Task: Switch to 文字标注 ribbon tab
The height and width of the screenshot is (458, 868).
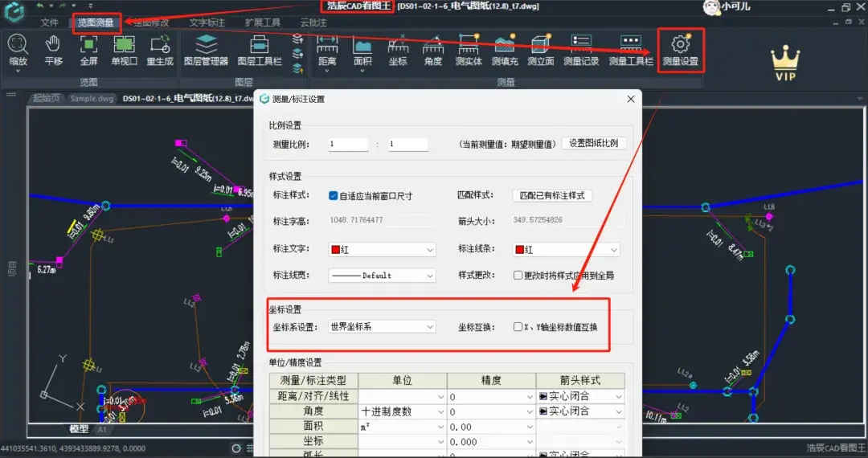Action: pyautogui.click(x=207, y=22)
